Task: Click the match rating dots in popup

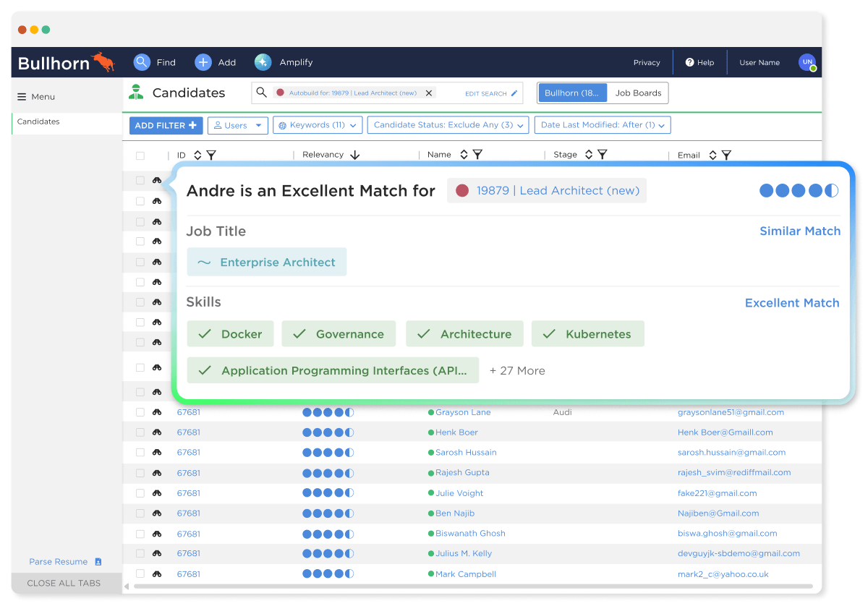Action: 799,191
